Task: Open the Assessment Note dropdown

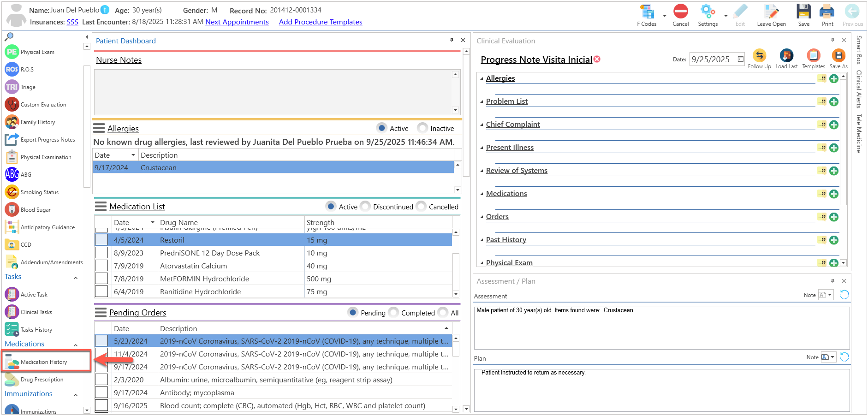Action: [830, 295]
